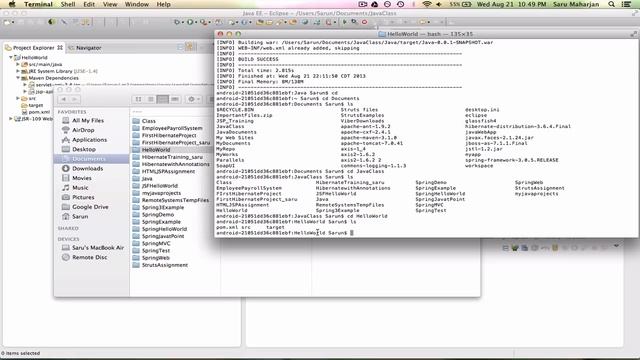Open the Window menu
The height and width of the screenshot is (360, 640).
[x=137, y=4]
